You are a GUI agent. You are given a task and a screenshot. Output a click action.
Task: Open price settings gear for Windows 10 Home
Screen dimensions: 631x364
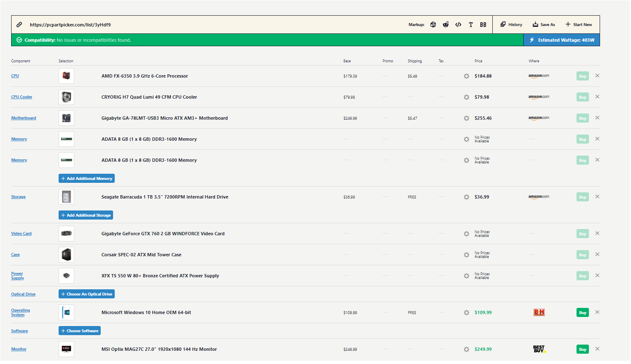(466, 313)
